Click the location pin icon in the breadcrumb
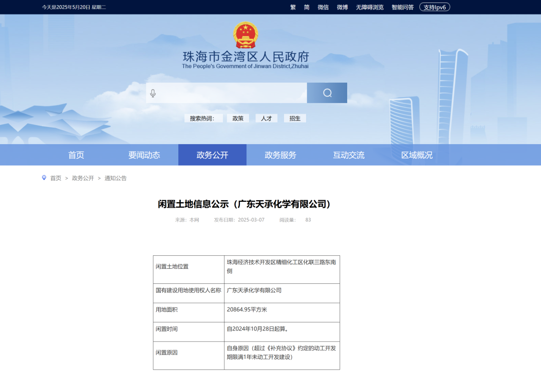 (x=44, y=178)
